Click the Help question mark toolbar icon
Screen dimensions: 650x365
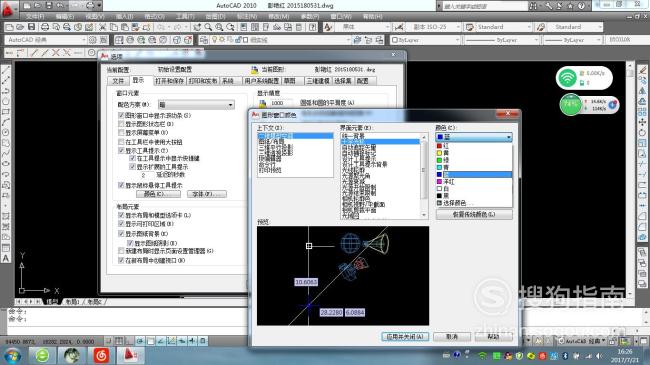coord(313,27)
